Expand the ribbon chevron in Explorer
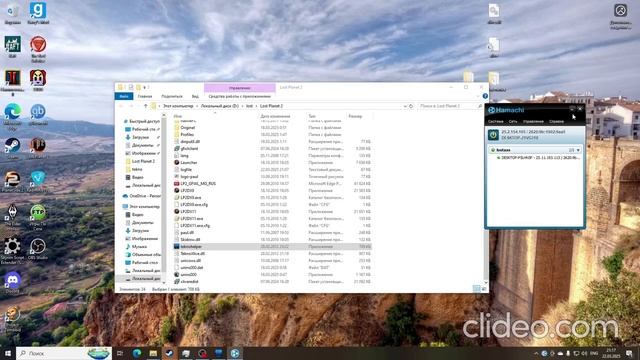 [x=478, y=96]
